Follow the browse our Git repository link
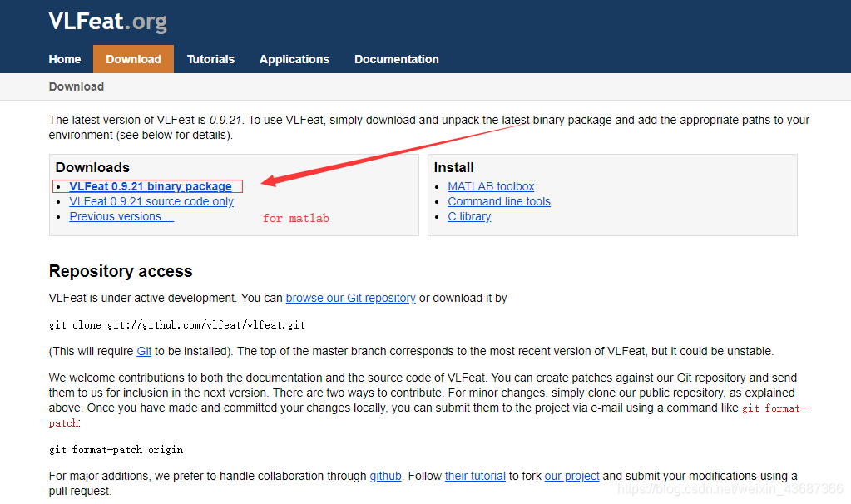Image resolution: width=851 pixels, height=504 pixels. pos(350,298)
